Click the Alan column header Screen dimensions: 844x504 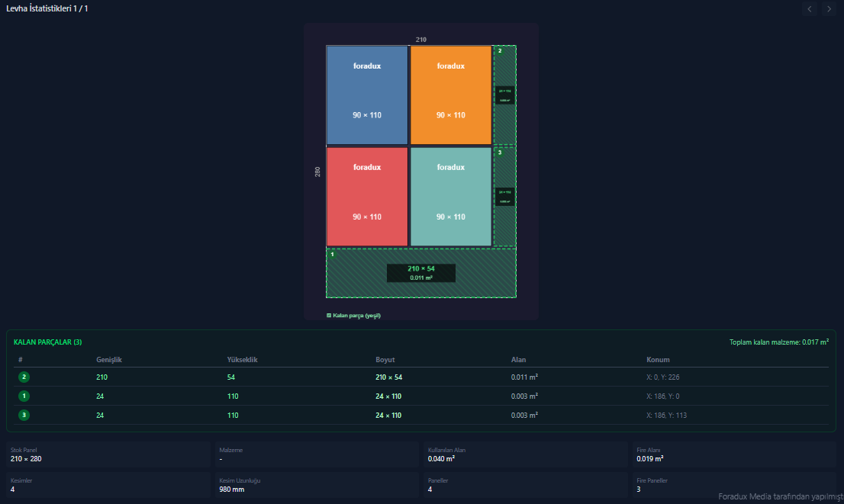[x=518, y=359]
